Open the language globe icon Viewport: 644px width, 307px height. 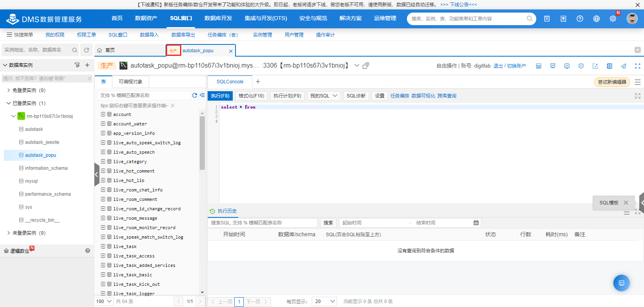tap(596, 18)
